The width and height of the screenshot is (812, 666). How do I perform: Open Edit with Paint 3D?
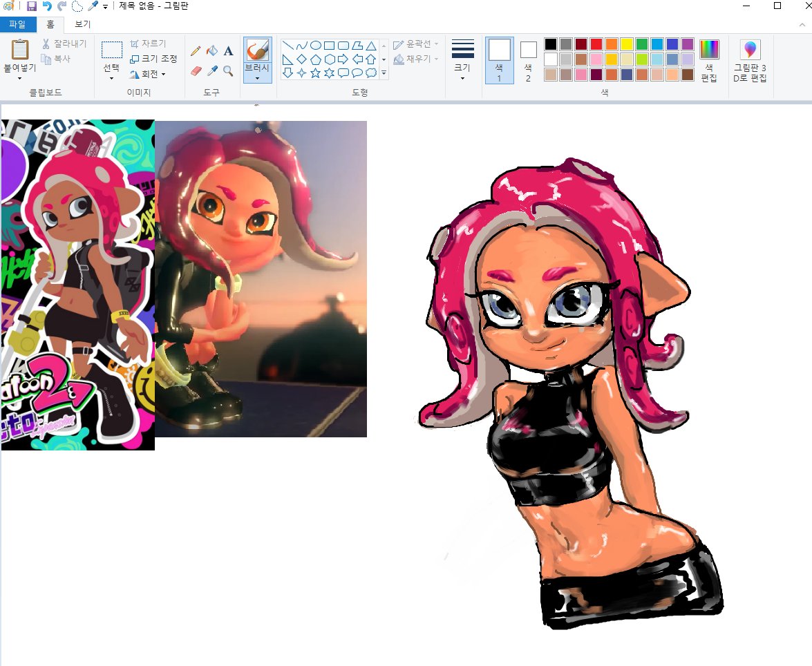point(750,61)
